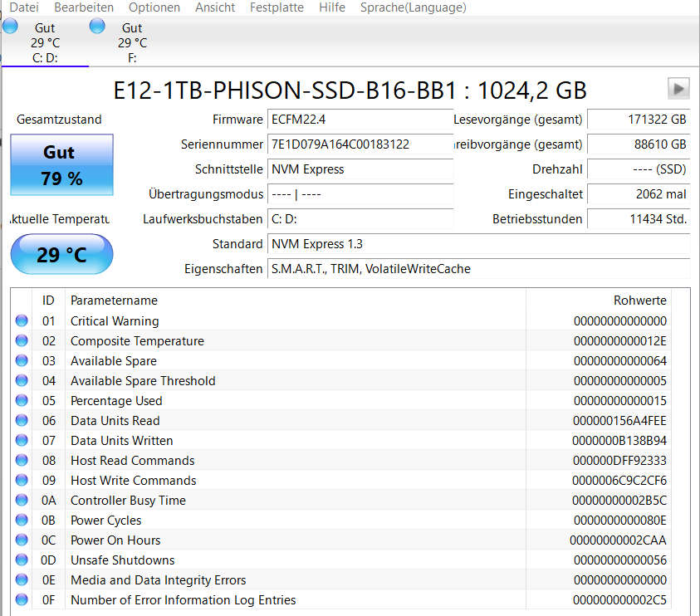Click ID 0E in the attribute list
700x616 pixels.
point(49,580)
